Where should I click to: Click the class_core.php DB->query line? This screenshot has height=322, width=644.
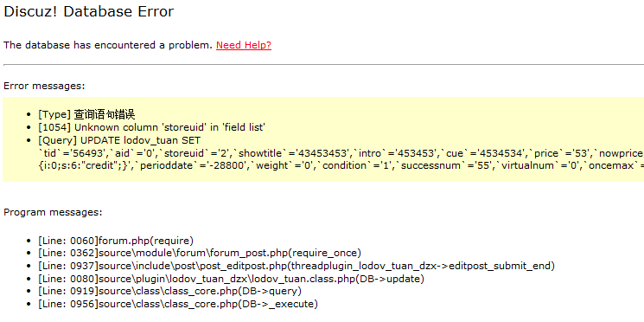(170, 292)
